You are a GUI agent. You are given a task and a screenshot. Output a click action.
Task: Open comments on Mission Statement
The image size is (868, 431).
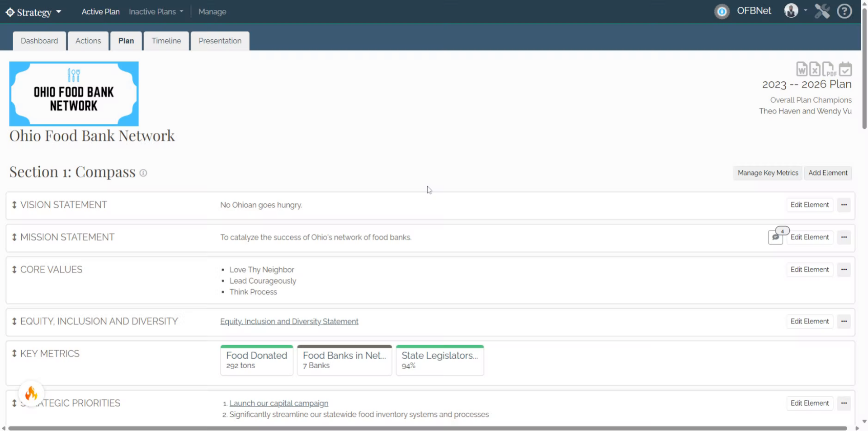pos(775,237)
